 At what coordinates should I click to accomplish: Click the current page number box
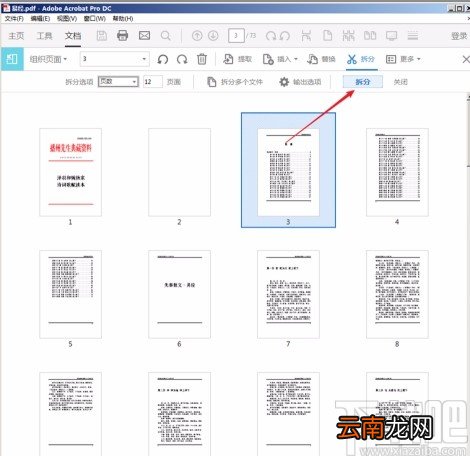(236, 35)
